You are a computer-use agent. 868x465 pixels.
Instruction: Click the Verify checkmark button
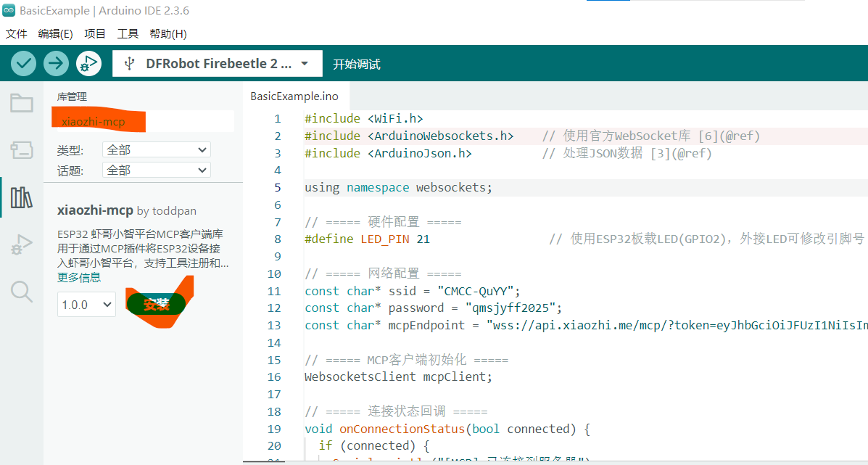(23, 64)
